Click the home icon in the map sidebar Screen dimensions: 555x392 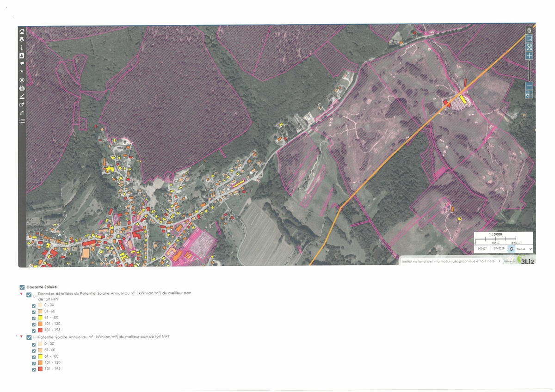(22, 31)
